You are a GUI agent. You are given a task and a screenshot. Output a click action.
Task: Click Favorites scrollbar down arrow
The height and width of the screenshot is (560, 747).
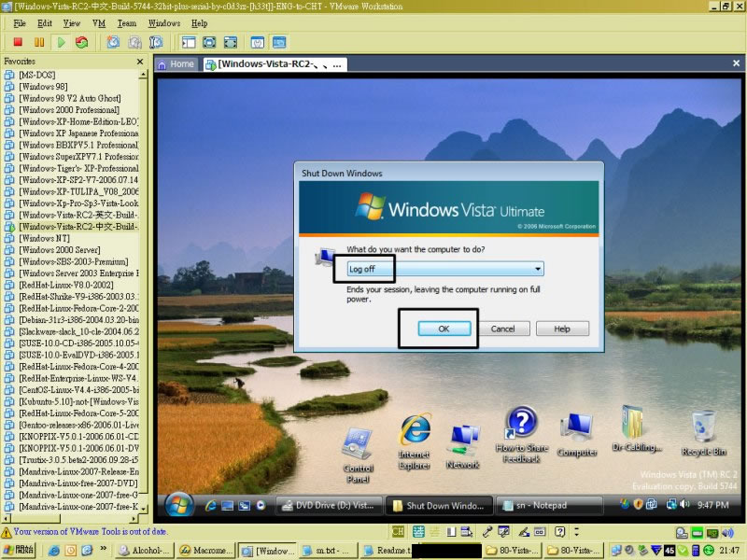click(143, 509)
